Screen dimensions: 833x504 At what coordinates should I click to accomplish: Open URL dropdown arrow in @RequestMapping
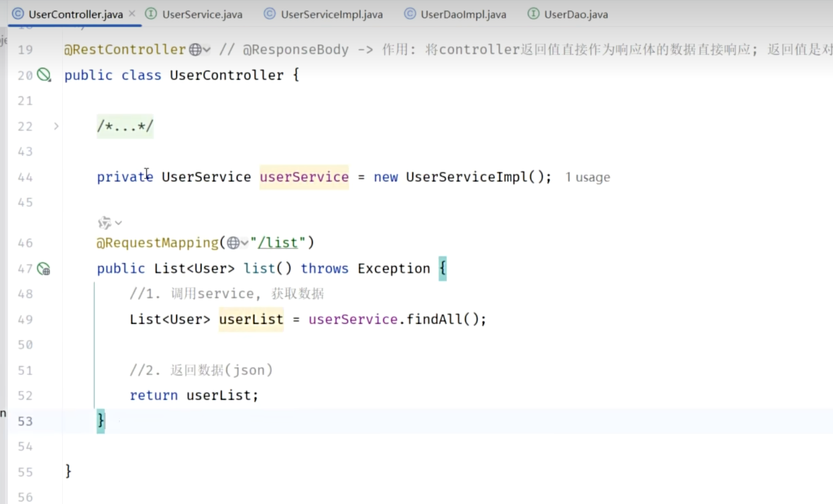pyautogui.click(x=245, y=243)
